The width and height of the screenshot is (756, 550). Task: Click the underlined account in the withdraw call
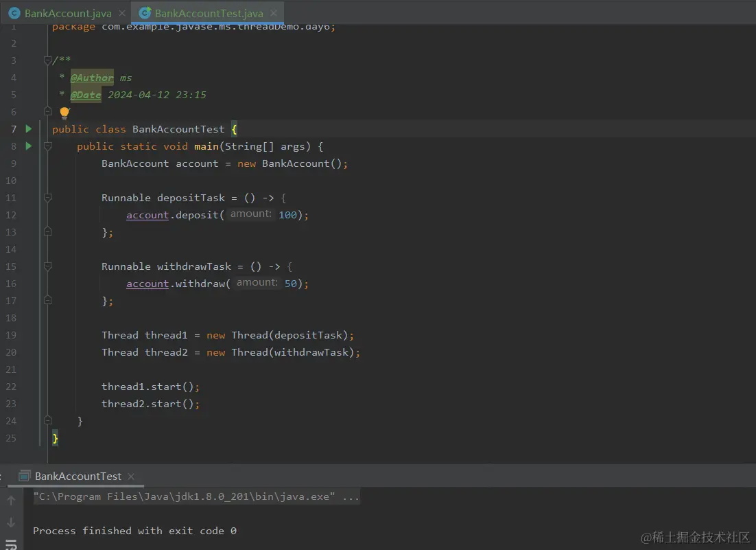point(147,284)
